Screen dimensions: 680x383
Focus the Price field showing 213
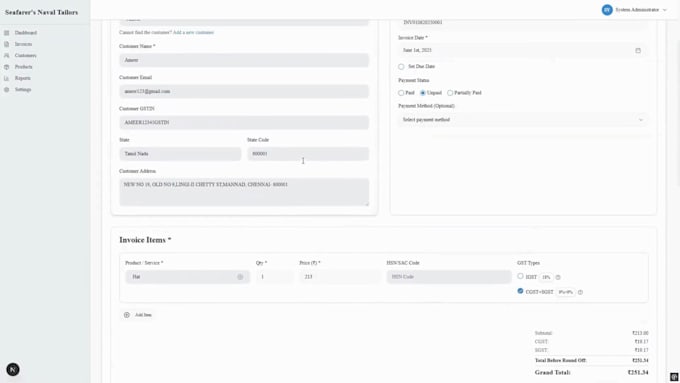tap(340, 277)
